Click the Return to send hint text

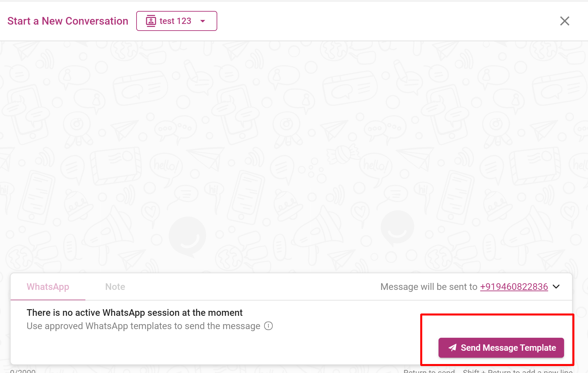[429, 371]
